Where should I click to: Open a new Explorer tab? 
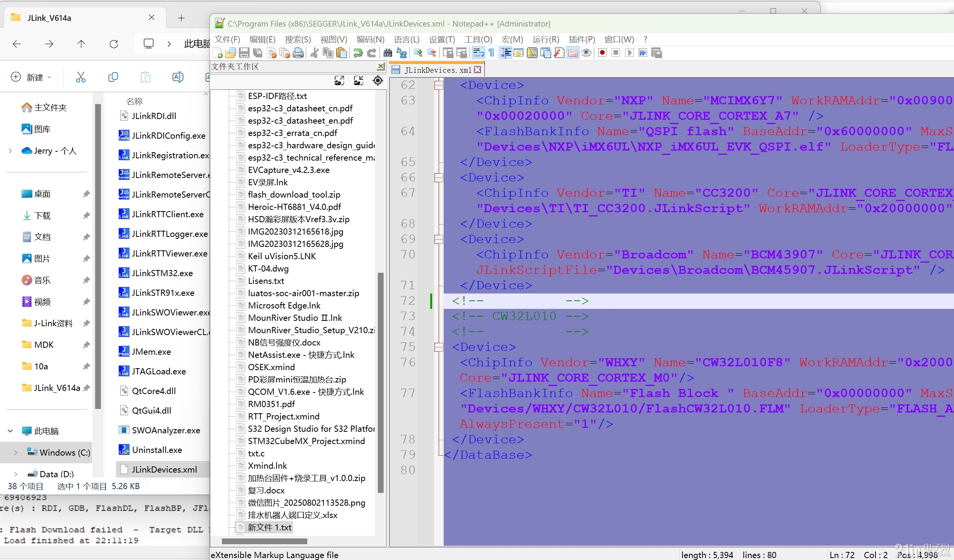click(181, 18)
